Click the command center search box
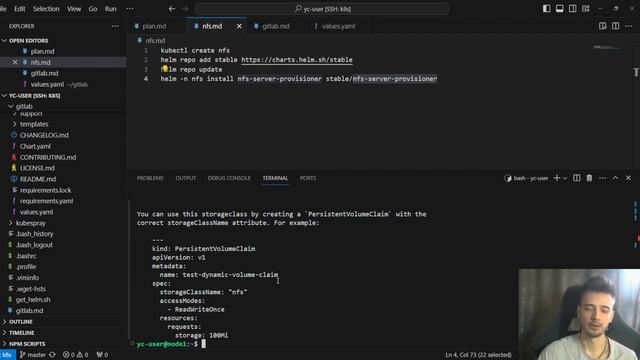The height and width of the screenshot is (360, 640). [x=322, y=9]
